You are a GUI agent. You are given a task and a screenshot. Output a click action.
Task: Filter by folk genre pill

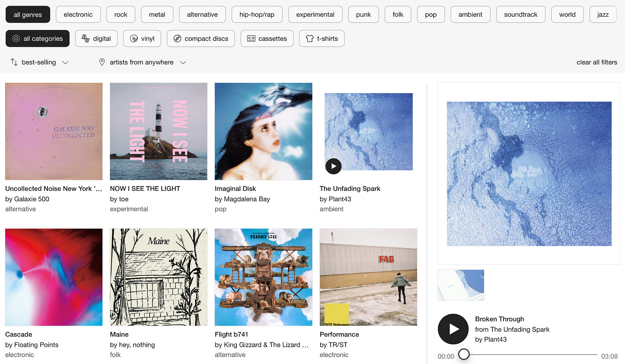click(x=398, y=15)
